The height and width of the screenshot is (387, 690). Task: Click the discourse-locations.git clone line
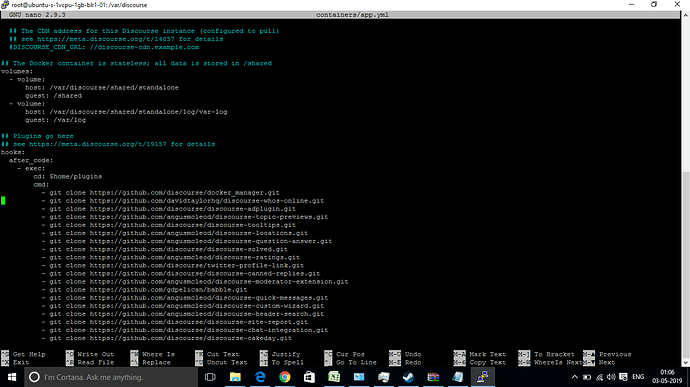(x=175, y=233)
